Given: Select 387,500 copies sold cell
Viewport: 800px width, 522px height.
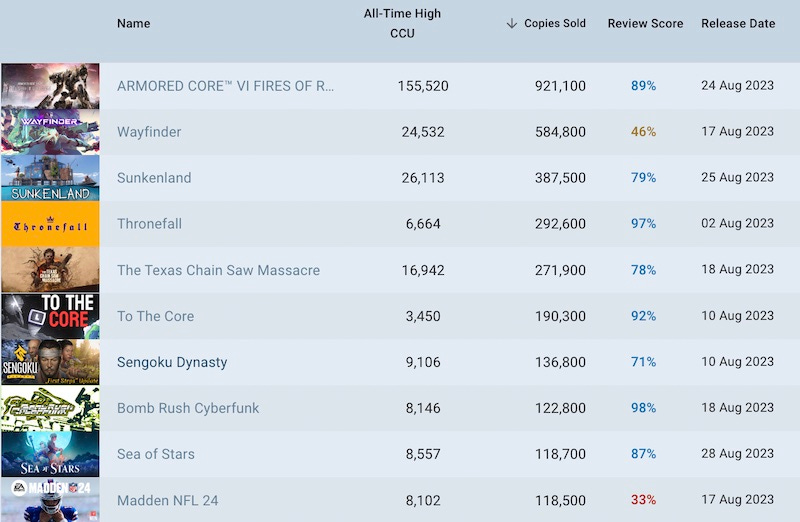Looking at the screenshot, I should (x=560, y=178).
